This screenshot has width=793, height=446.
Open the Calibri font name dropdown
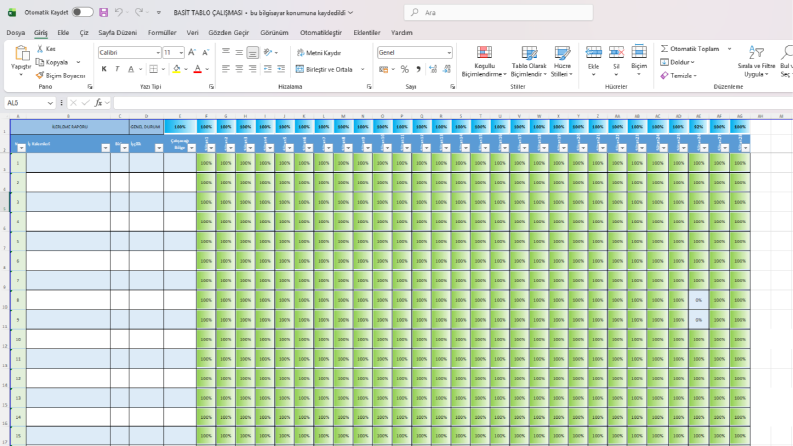[158, 53]
